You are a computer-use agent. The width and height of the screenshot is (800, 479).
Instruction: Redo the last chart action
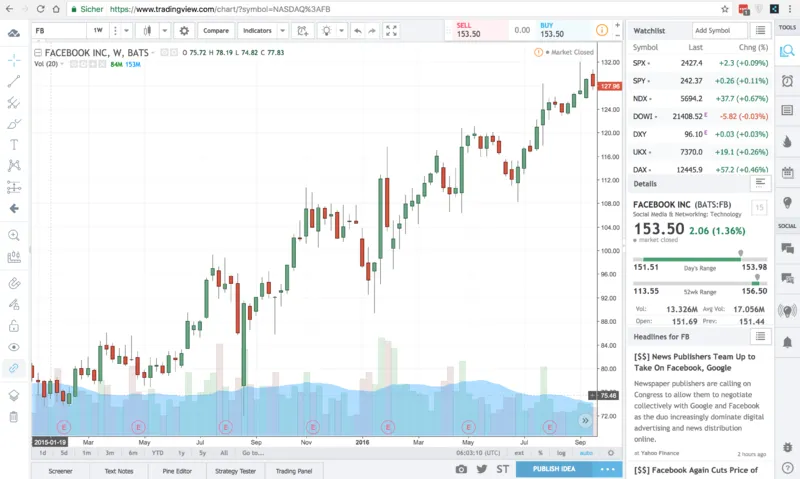pyautogui.click(x=372, y=31)
